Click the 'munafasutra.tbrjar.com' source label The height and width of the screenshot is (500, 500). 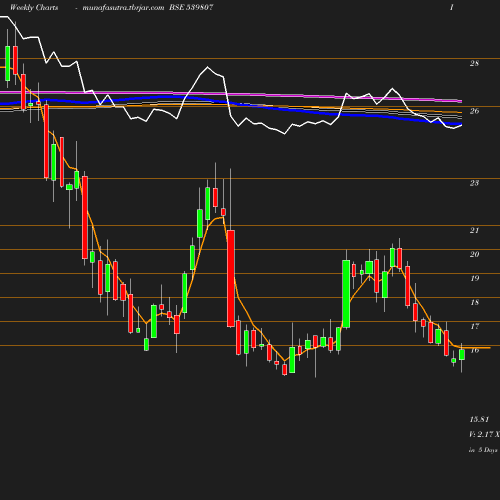click(123, 7)
